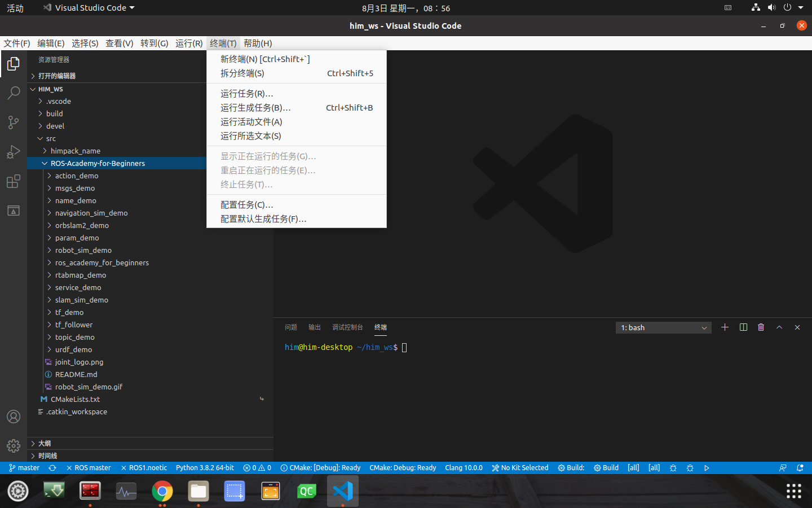This screenshot has height=508, width=812.
Task: Open Source Control view in activity bar
Action: (x=14, y=122)
